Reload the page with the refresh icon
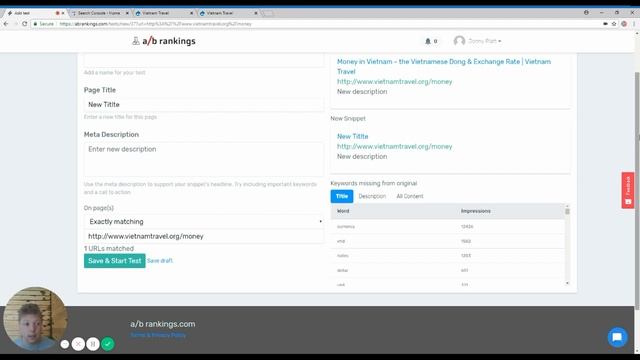This screenshot has height=360, width=640. coord(24,24)
